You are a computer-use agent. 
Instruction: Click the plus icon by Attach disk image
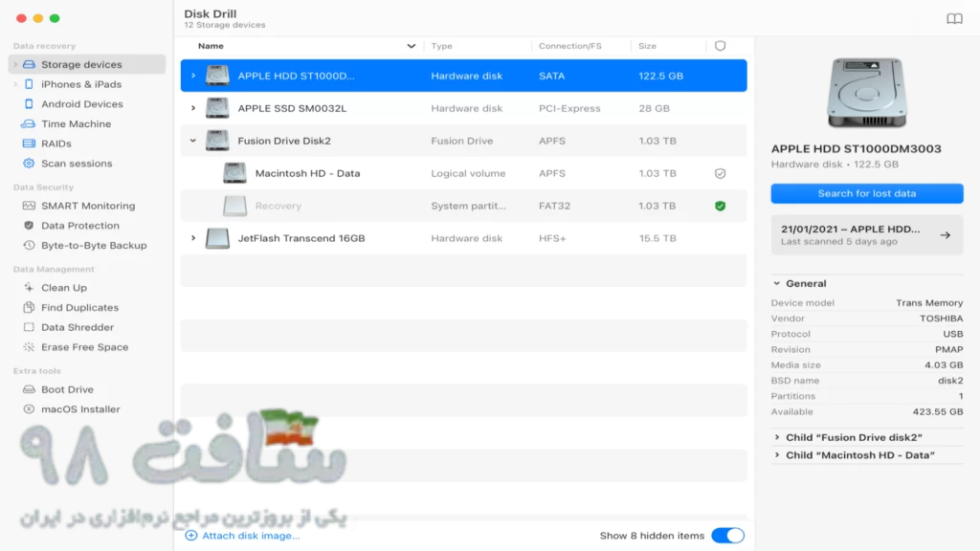(191, 536)
